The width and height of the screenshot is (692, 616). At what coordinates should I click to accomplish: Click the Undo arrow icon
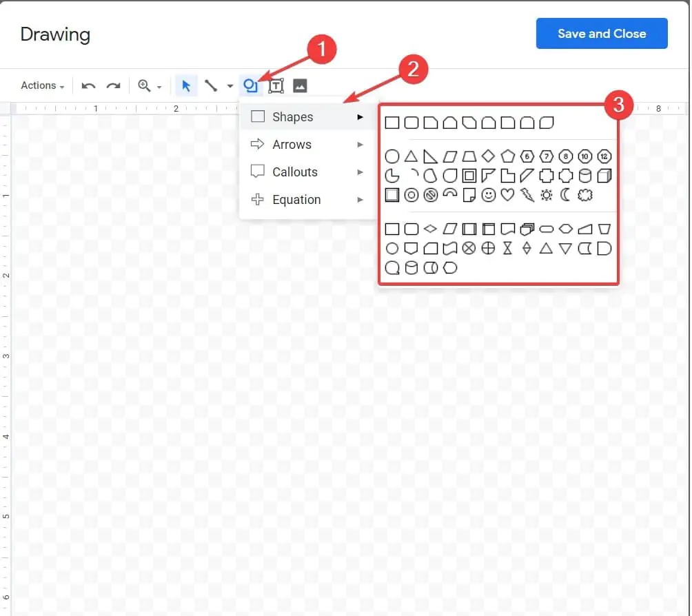pos(88,85)
